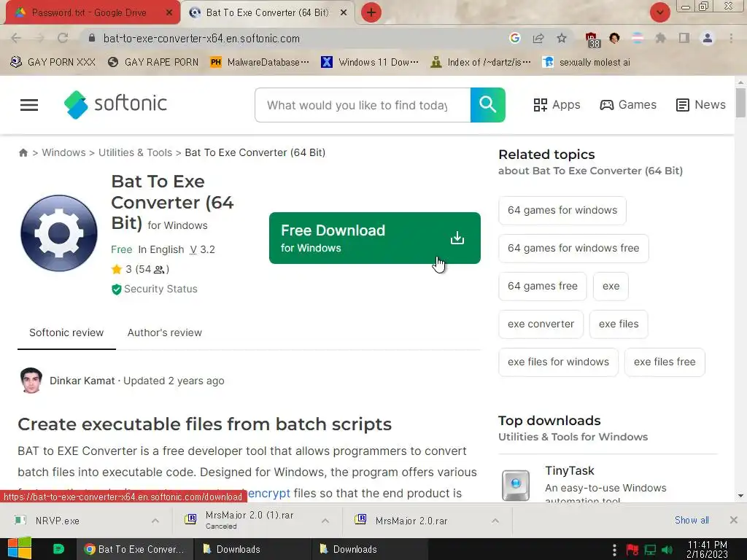Open a new browser tab
The height and width of the screenshot is (560, 747).
tap(371, 13)
